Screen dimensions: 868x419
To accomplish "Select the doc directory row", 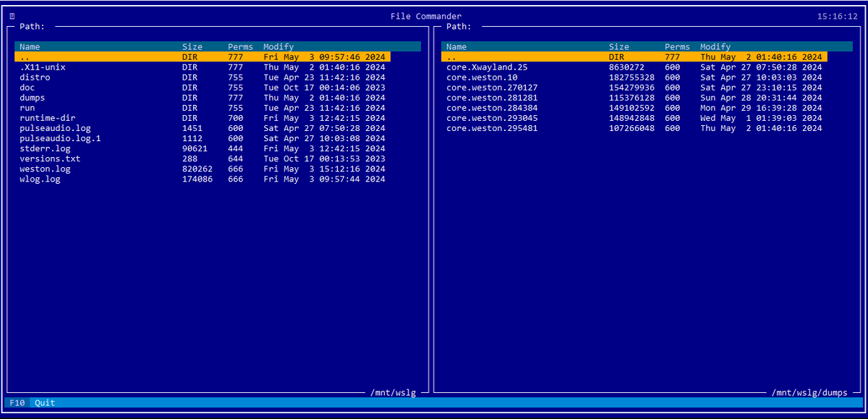I will [x=203, y=88].
